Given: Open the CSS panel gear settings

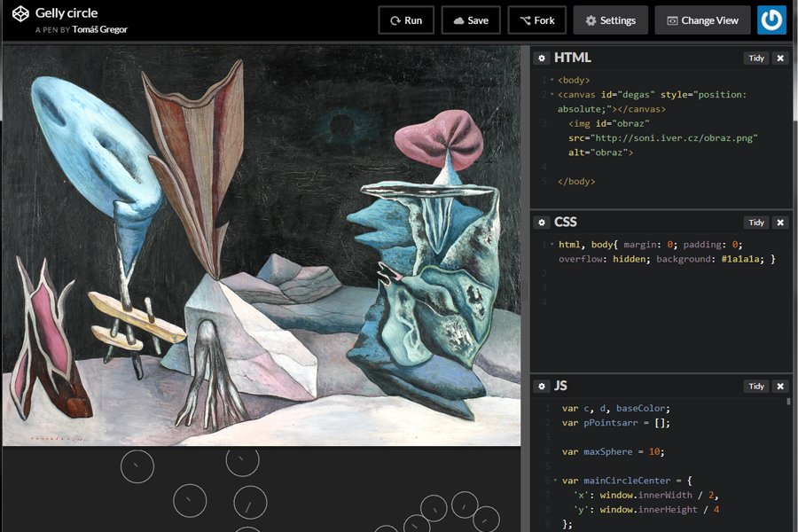Looking at the screenshot, I should click(542, 223).
